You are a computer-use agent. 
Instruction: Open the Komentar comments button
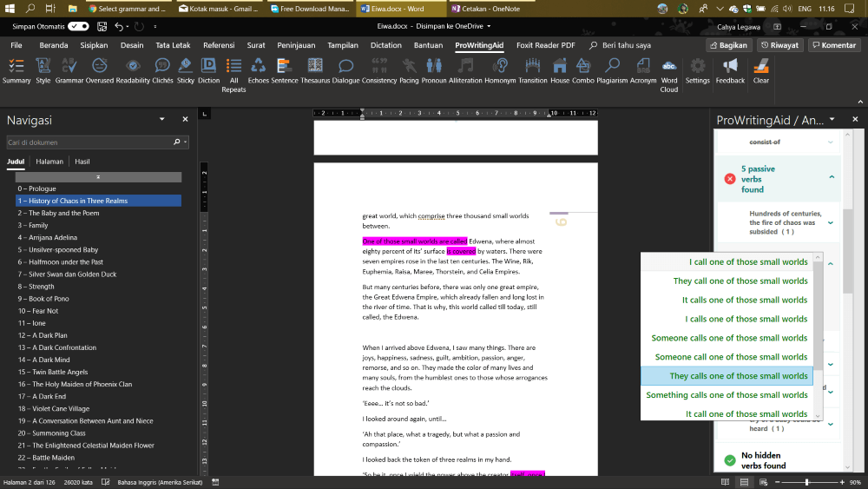(x=833, y=45)
